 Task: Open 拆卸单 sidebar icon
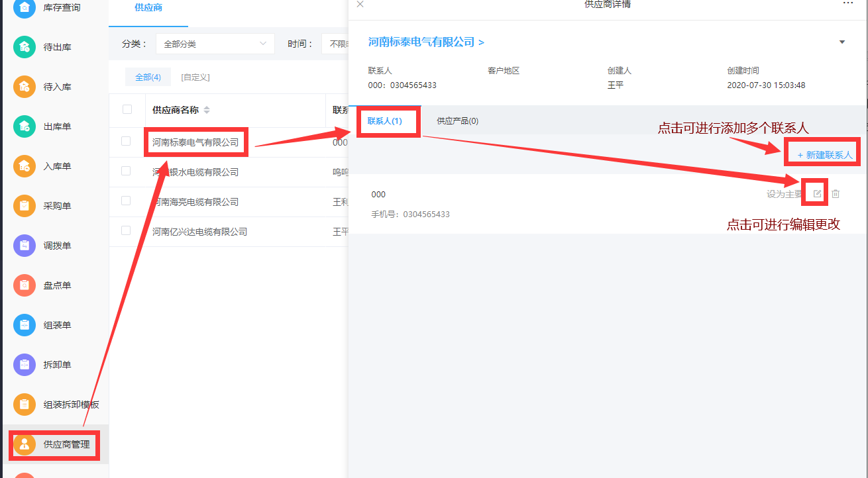coord(25,365)
